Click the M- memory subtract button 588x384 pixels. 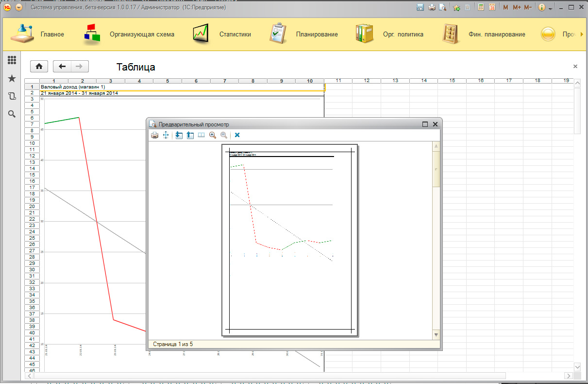[x=528, y=8]
